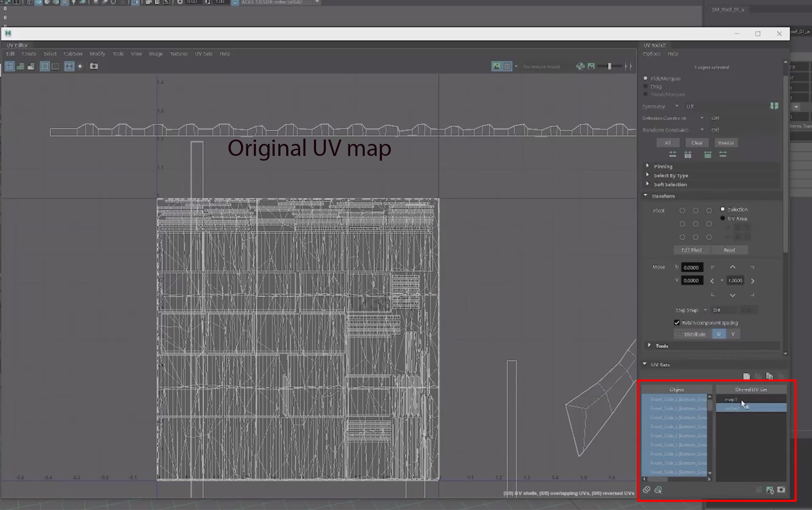Click the RGB channels display icon

[580, 66]
